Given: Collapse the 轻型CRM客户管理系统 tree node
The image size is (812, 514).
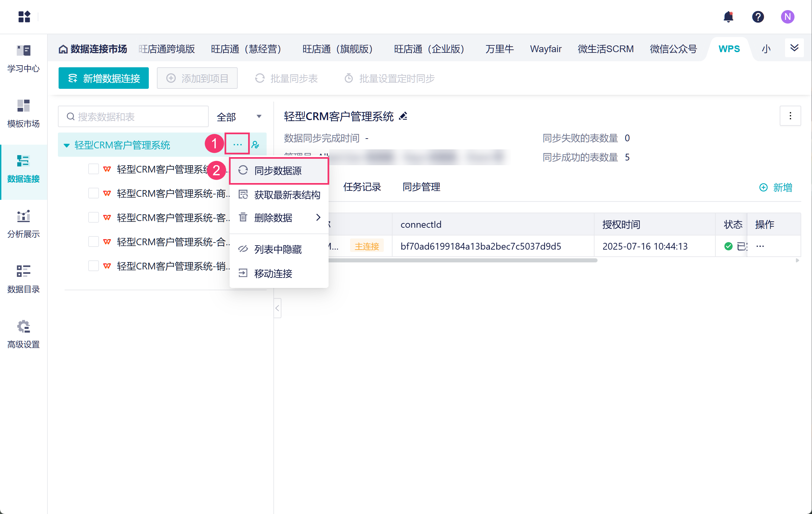Looking at the screenshot, I should coord(66,145).
